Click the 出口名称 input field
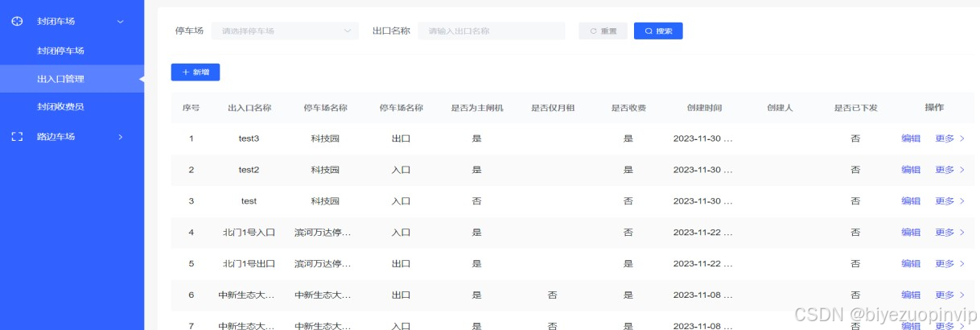 492,31
